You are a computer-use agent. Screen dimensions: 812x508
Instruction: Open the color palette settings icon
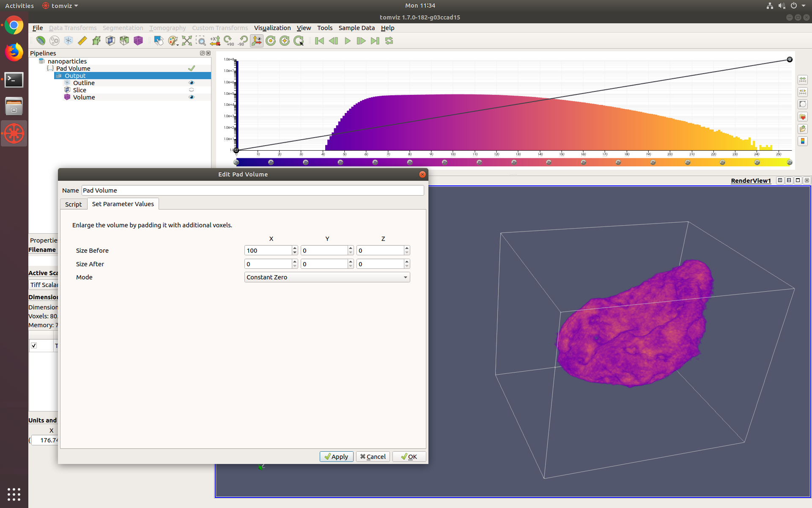(173, 41)
